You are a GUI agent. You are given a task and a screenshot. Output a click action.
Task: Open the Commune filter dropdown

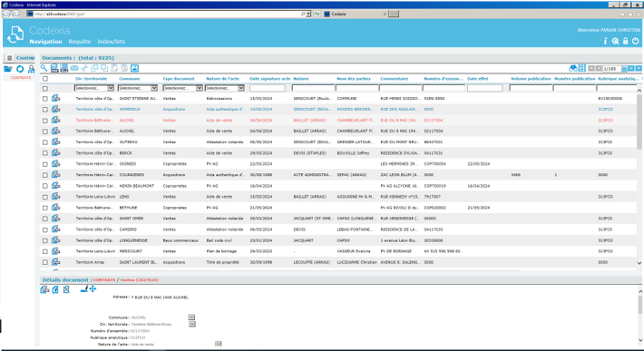click(138, 88)
